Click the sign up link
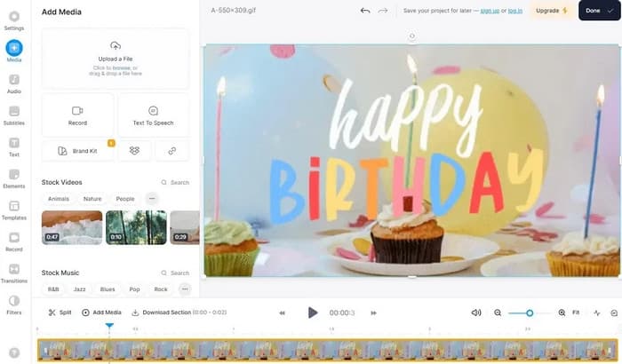Viewport: 622px width, 364px height. click(x=490, y=11)
